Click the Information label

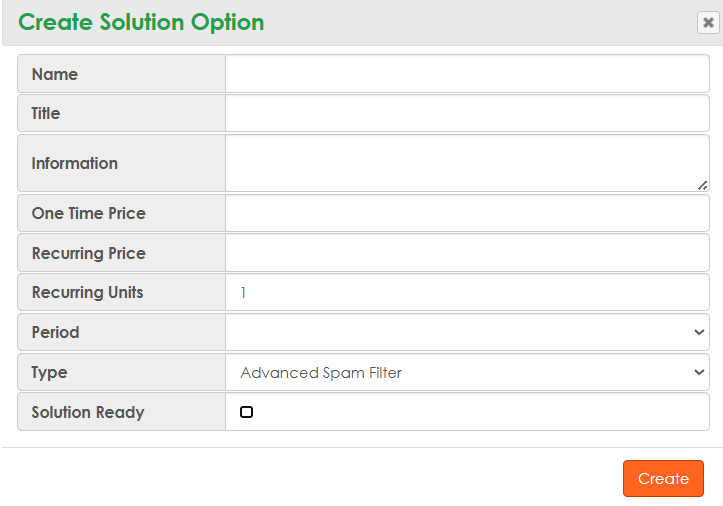click(74, 163)
